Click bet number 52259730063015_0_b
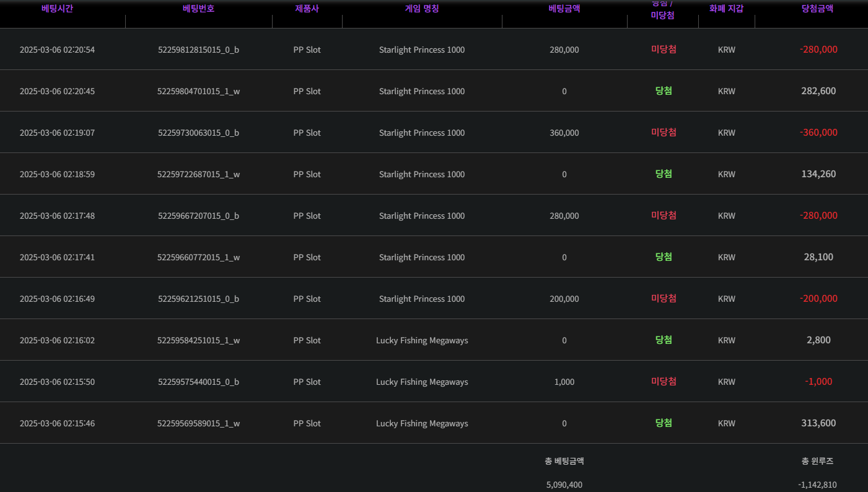 198,133
